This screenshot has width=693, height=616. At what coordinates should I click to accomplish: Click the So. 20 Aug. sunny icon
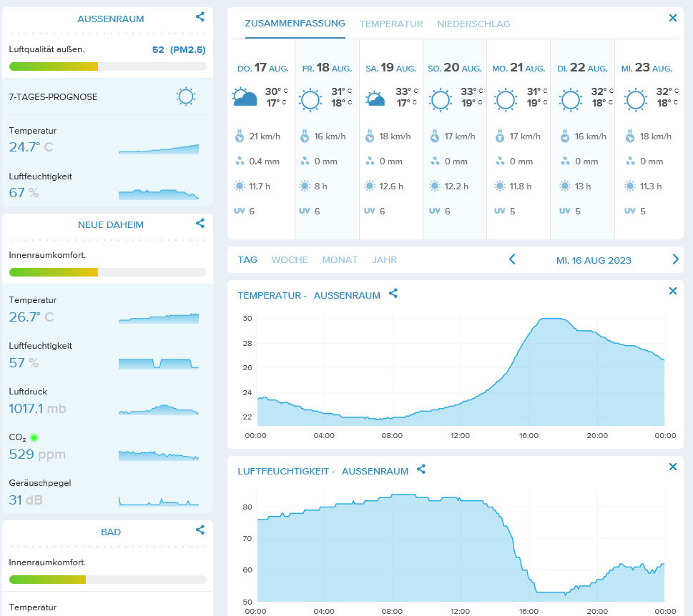tap(441, 100)
